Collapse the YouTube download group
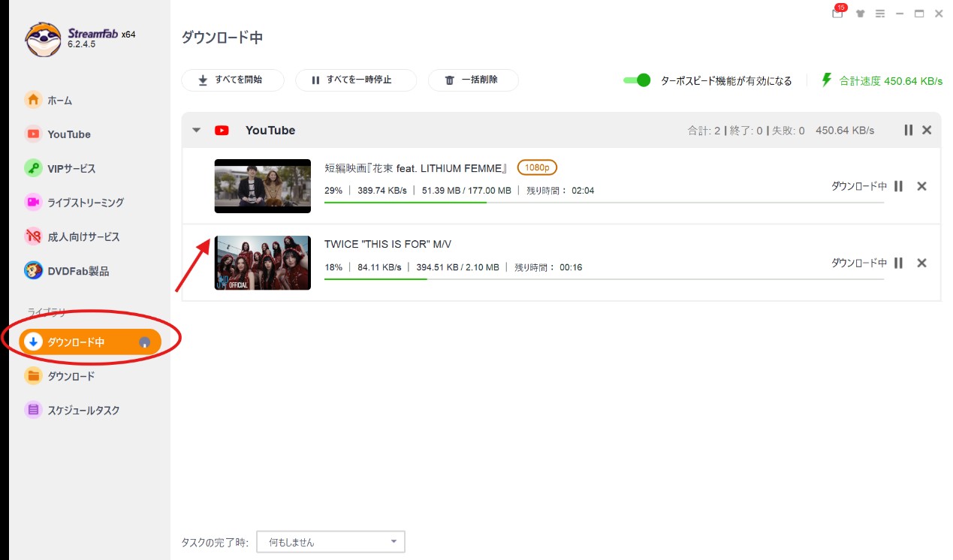This screenshot has width=953, height=560. pos(197,130)
